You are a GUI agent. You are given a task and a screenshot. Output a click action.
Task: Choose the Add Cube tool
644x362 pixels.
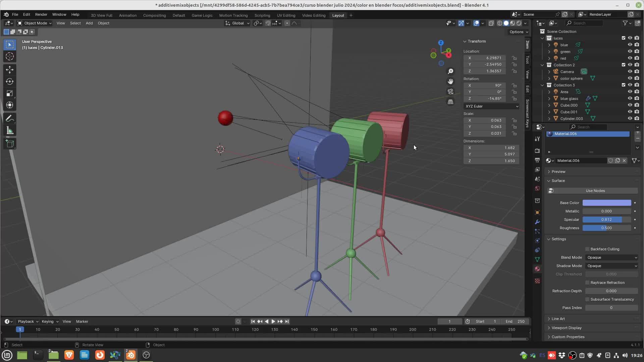(x=9, y=144)
